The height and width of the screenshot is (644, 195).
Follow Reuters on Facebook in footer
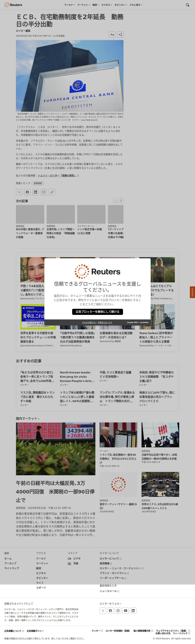pos(110,610)
